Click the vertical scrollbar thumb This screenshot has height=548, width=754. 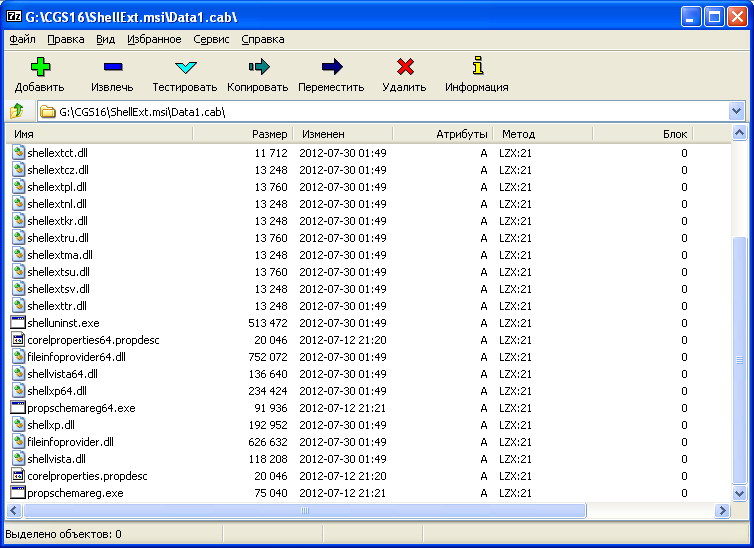[739, 361]
